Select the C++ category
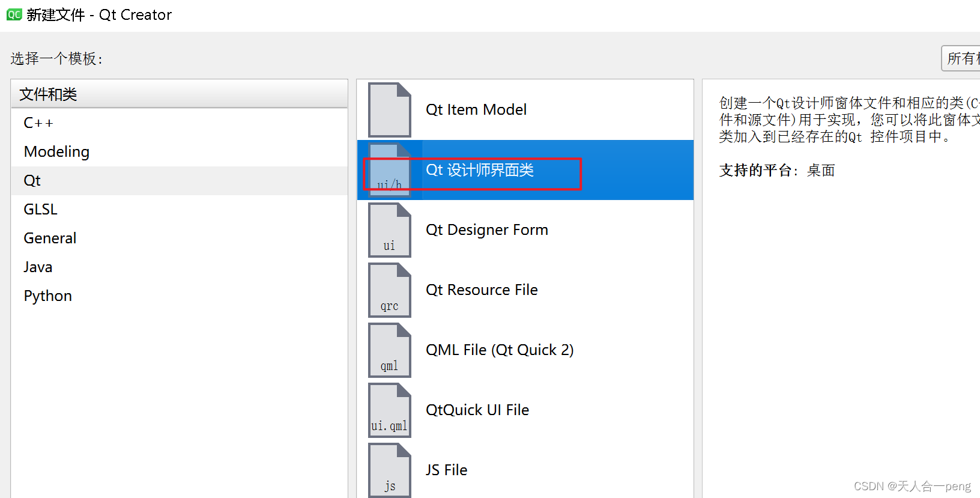The width and height of the screenshot is (980, 498). 179,123
